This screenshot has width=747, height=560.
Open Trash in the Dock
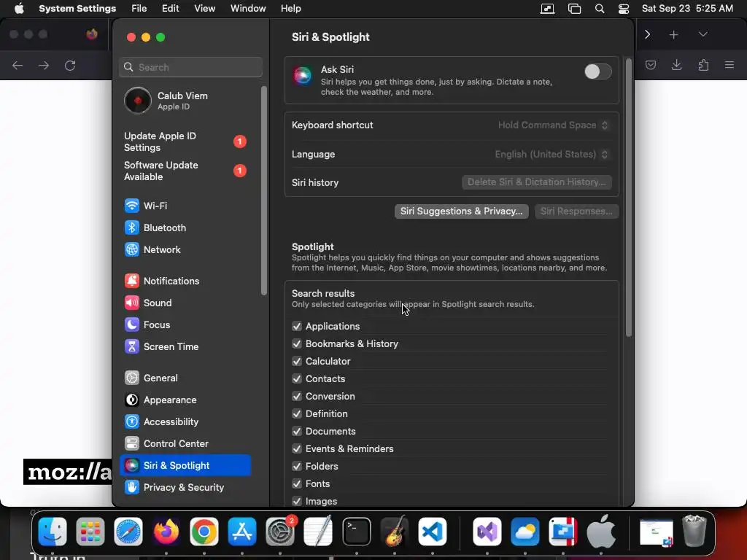[x=694, y=531]
